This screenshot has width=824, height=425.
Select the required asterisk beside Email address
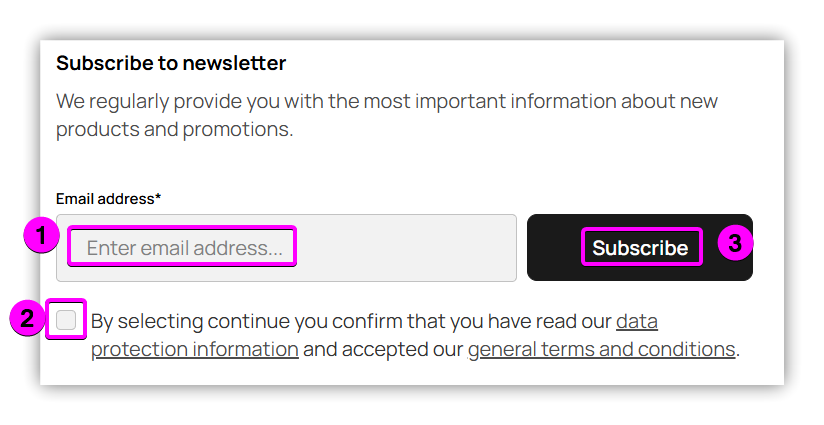click(x=158, y=198)
